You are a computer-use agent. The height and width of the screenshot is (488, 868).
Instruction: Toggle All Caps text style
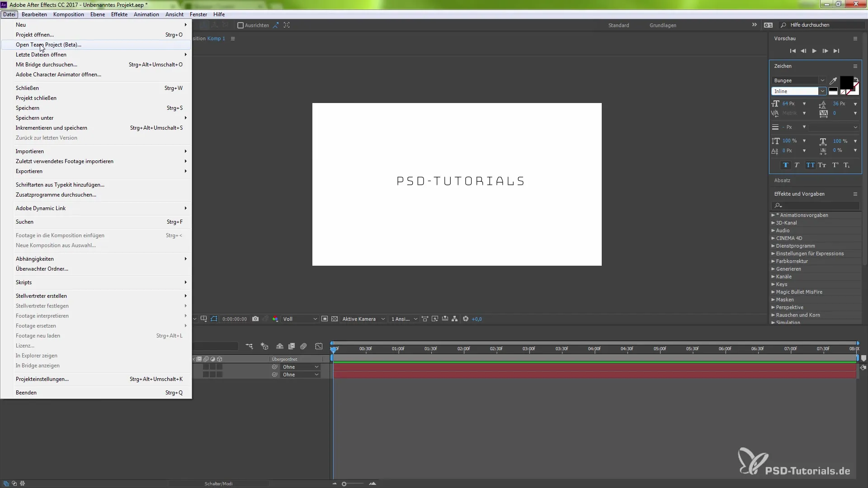[x=810, y=165]
